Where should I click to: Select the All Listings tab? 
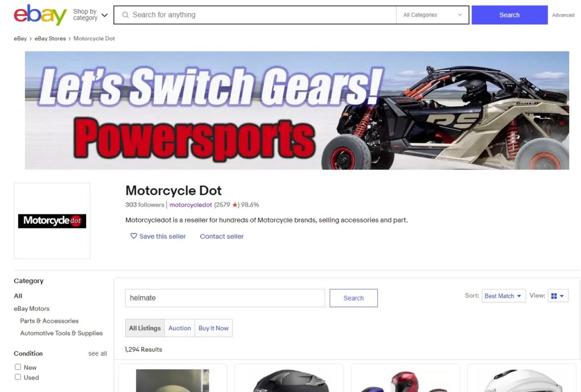pos(145,328)
